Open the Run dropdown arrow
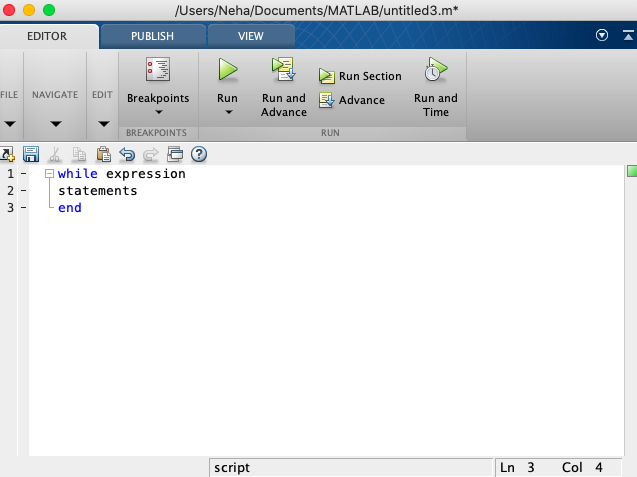 coord(229,112)
